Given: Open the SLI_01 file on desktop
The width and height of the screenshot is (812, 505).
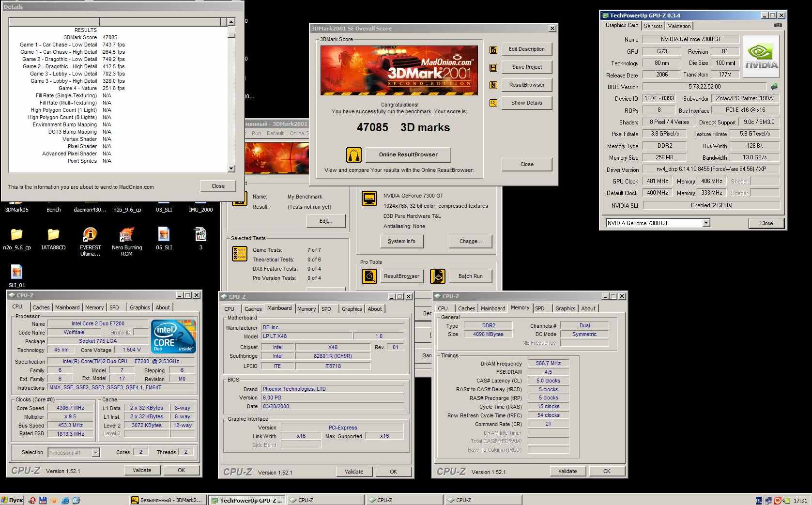Looking at the screenshot, I should click(17, 276).
